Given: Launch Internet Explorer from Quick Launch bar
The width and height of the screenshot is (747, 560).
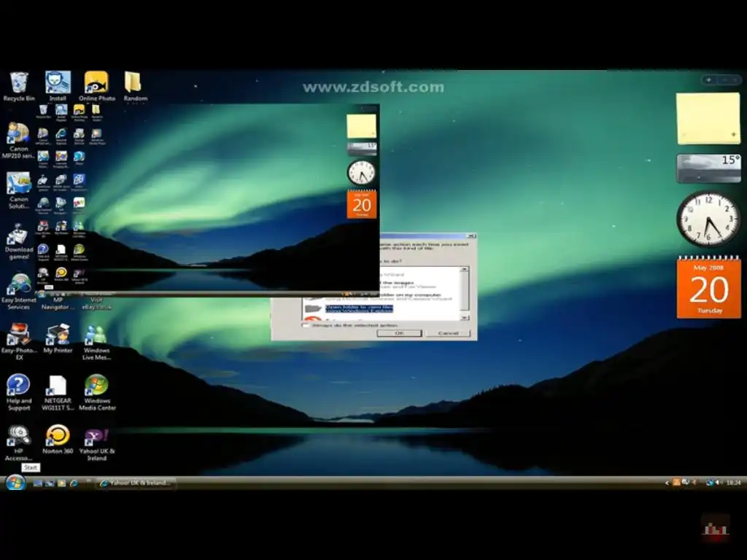Looking at the screenshot, I should (74, 483).
